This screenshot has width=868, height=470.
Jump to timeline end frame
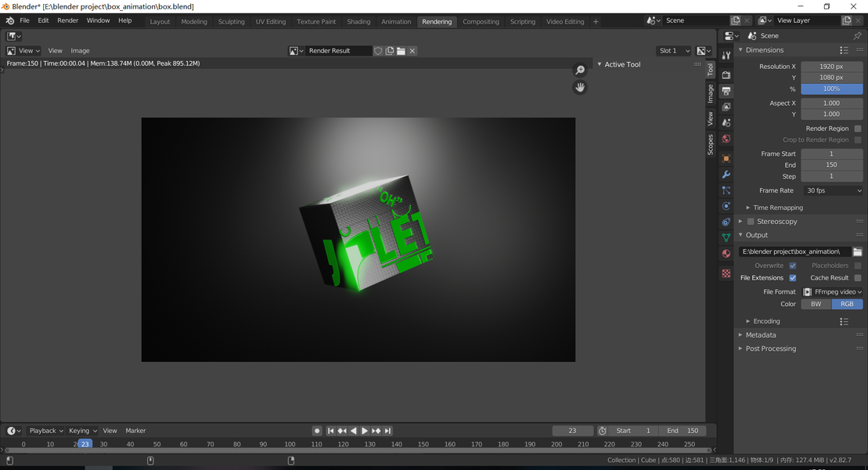click(387, 431)
